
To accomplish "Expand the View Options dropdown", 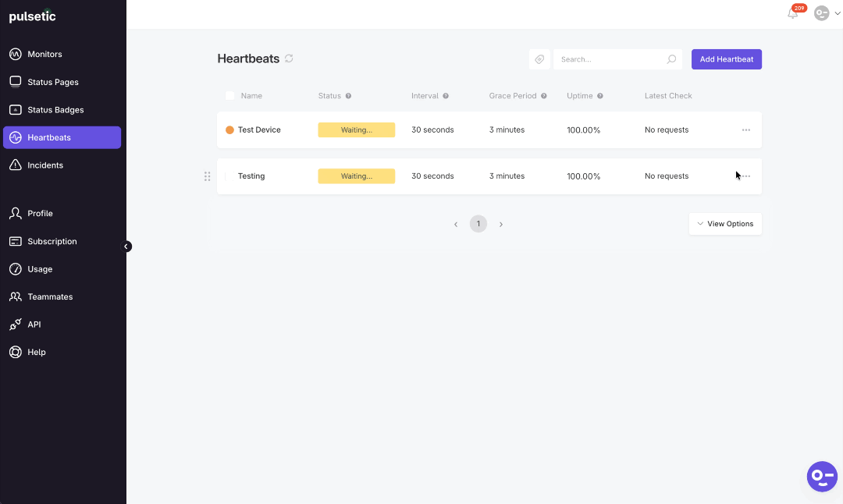I will tap(725, 224).
